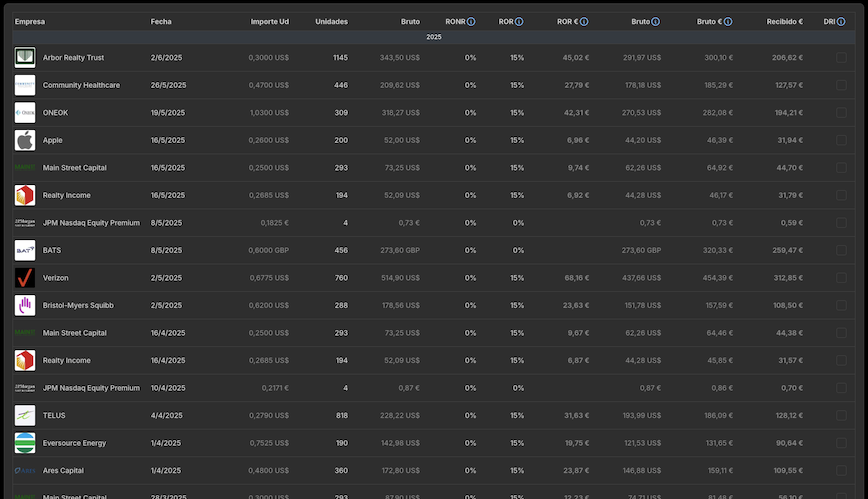This screenshot has height=499, width=868.
Task: Select the TELUS logo icon
Action: [25, 415]
